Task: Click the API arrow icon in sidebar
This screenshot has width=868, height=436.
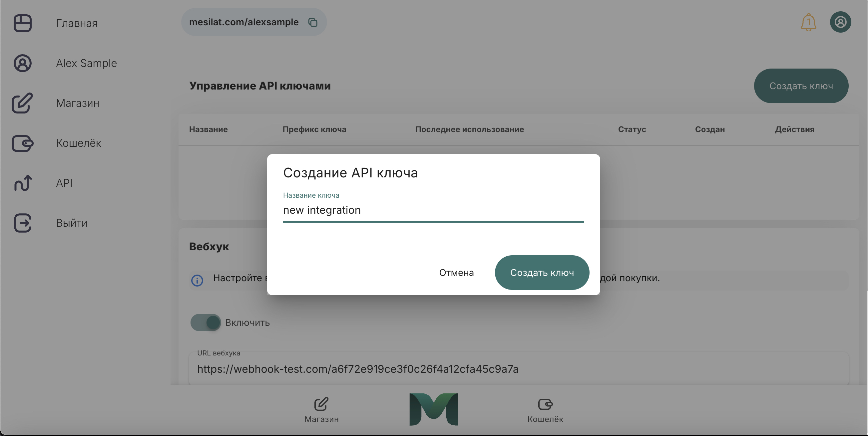Action: pyautogui.click(x=23, y=183)
